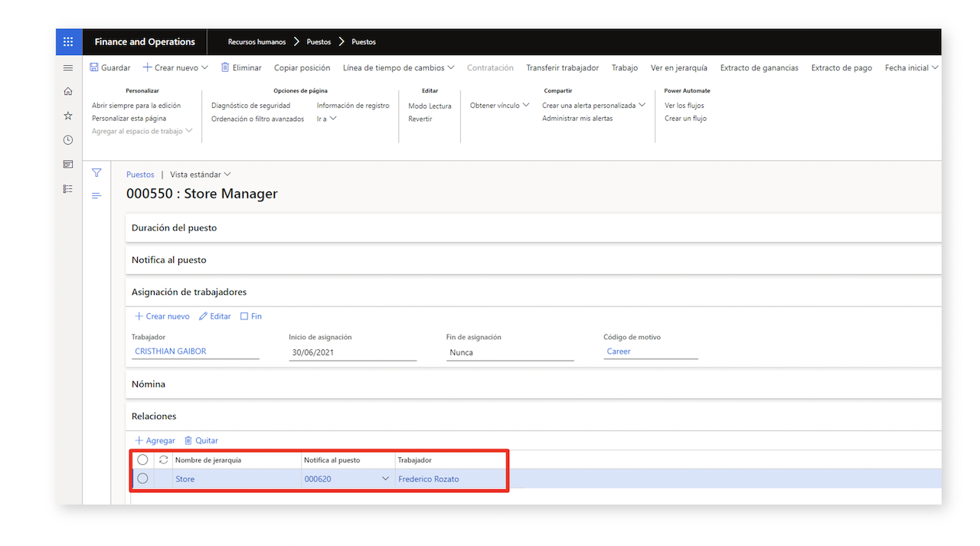Open Crear nuevo in the top action bar

tap(175, 67)
